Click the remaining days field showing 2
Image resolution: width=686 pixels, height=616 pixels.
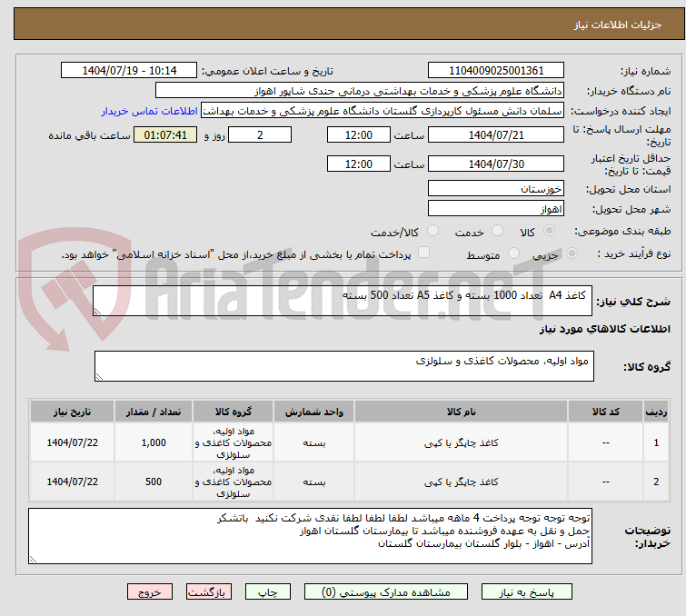tap(260, 134)
